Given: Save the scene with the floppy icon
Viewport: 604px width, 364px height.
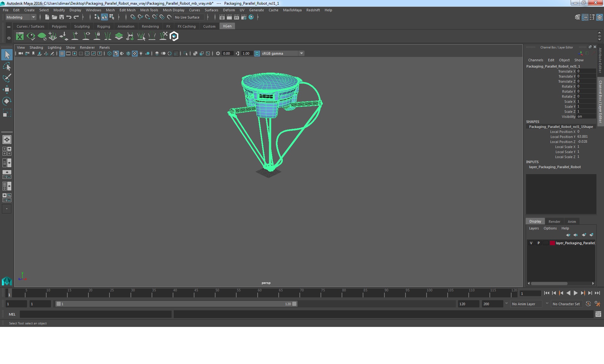Looking at the screenshot, I should tap(61, 17).
